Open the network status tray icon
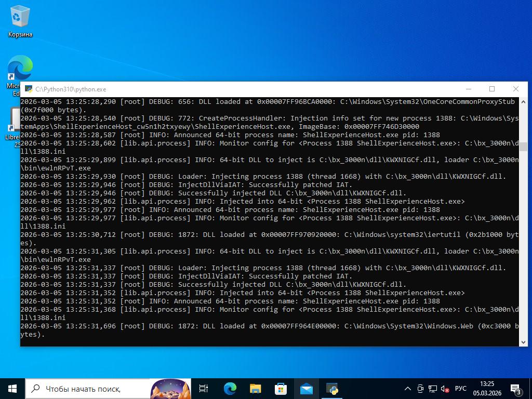Image resolution: width=532 pixels, height=399 pixels. 432,389
